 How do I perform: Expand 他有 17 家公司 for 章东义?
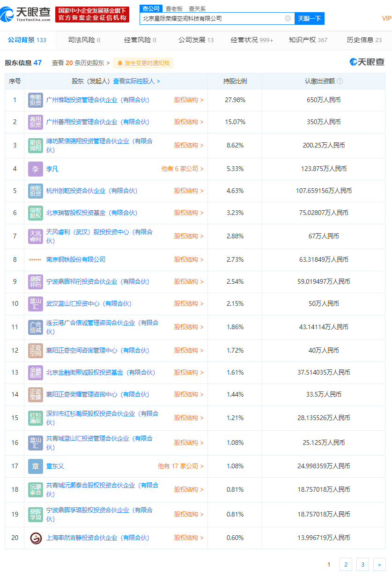[181, 466]
